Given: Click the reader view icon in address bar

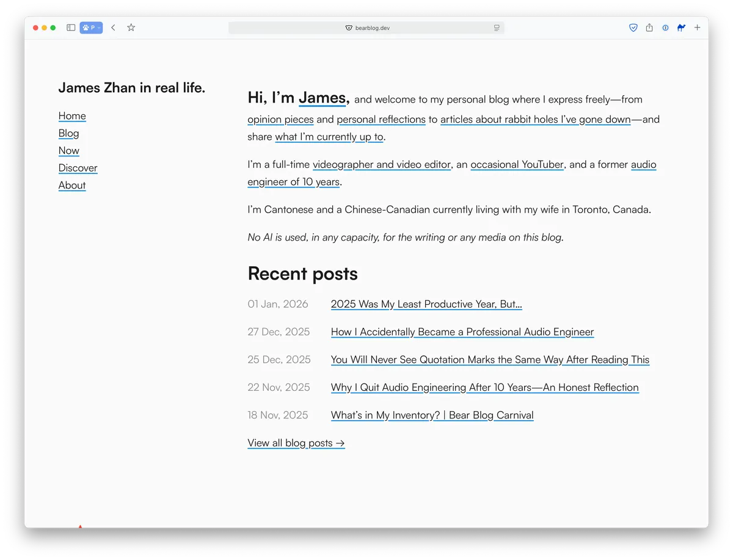Looking at the screenshot, I should click(x=496, y=27).
